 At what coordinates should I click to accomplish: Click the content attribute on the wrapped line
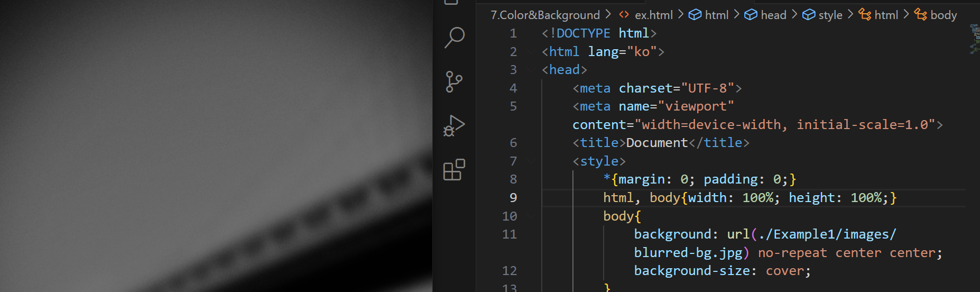click(x=599, y=125)
